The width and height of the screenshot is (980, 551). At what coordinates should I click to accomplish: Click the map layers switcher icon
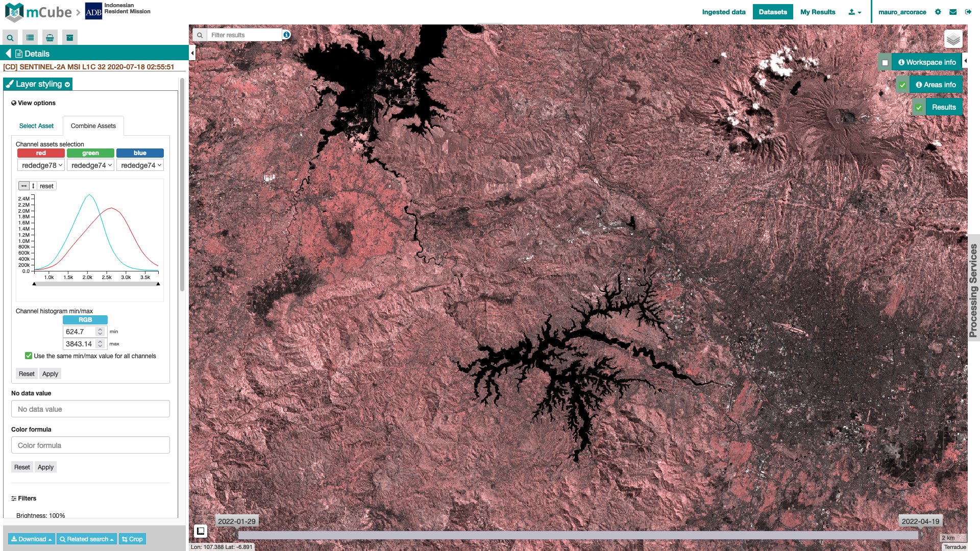pyautogui.click(x=953, y=39)
